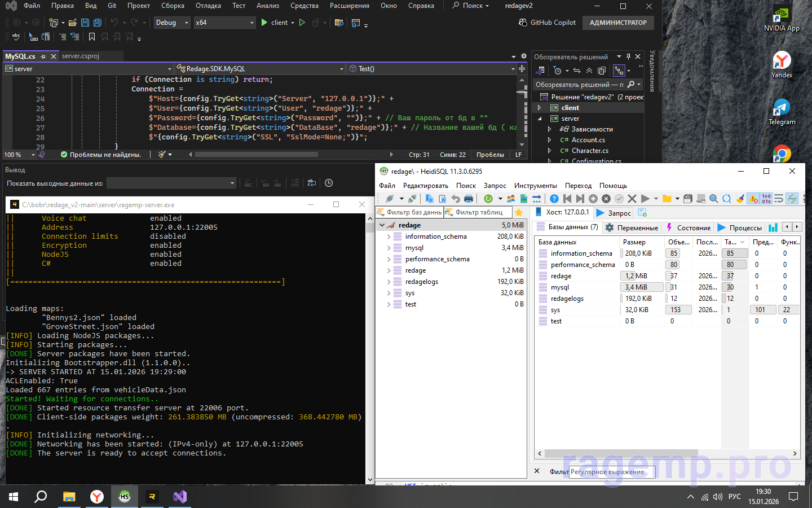Click the export to CSV icon in HeidiSQL

524,199
